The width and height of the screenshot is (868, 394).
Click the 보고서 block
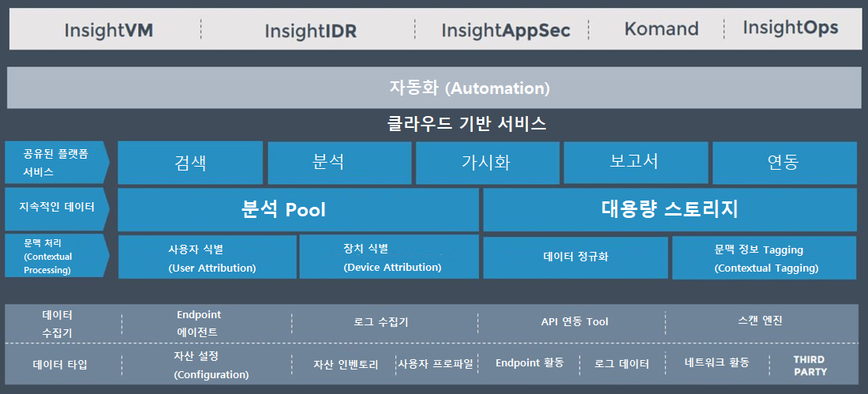coord(635,163)
